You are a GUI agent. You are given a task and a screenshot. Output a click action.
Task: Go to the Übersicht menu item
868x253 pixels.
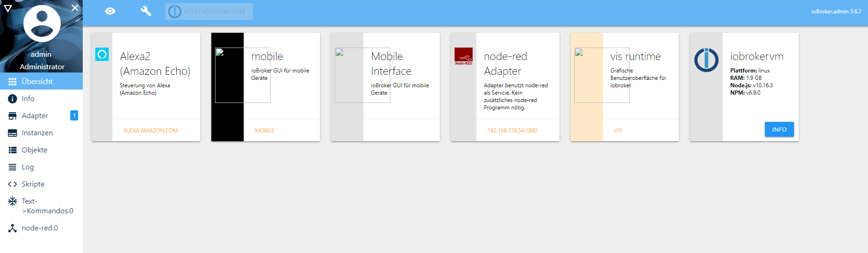[41, 81]
